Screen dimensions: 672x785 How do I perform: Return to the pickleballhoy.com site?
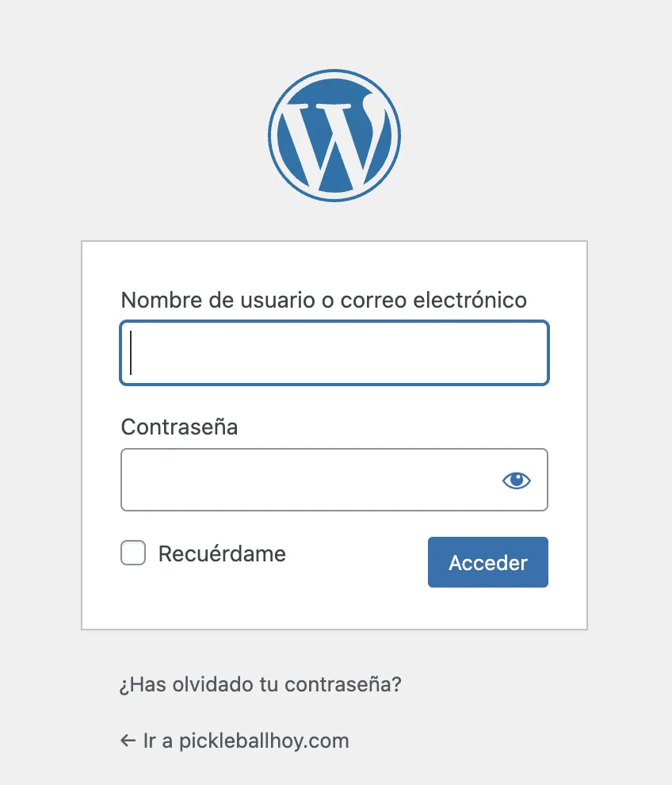(x=246, y=741)
